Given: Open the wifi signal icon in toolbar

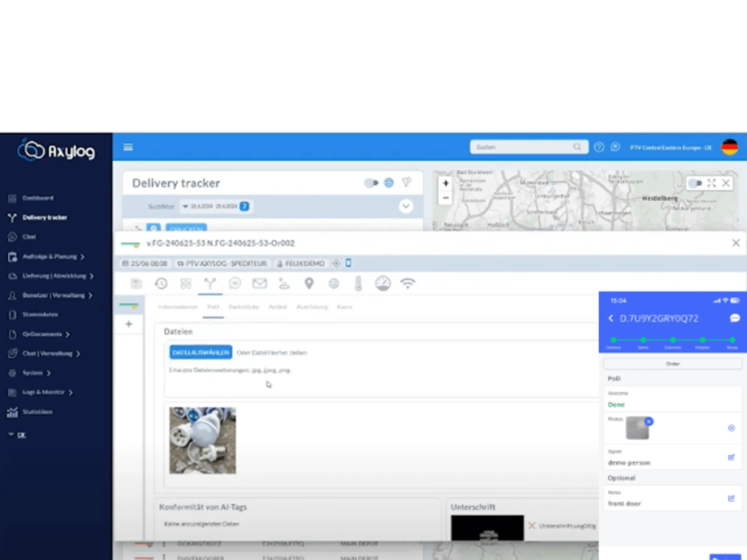Looking at the screenshot, I should point(408,283).
